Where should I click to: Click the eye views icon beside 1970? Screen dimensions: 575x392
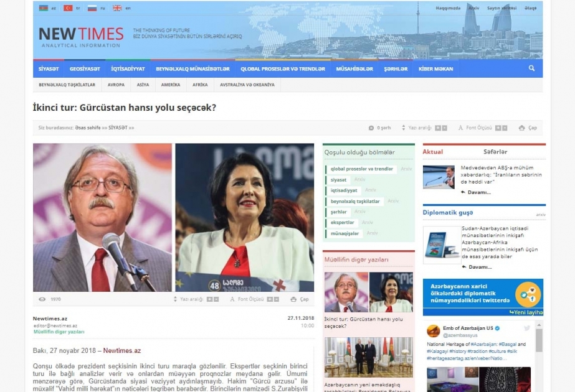[x=42, y=299]
